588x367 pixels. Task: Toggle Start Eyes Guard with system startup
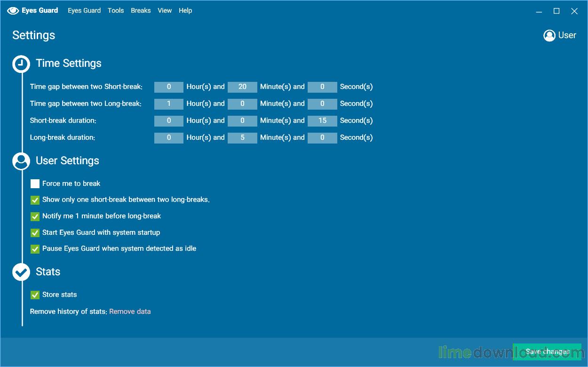(x=35, y=233)
